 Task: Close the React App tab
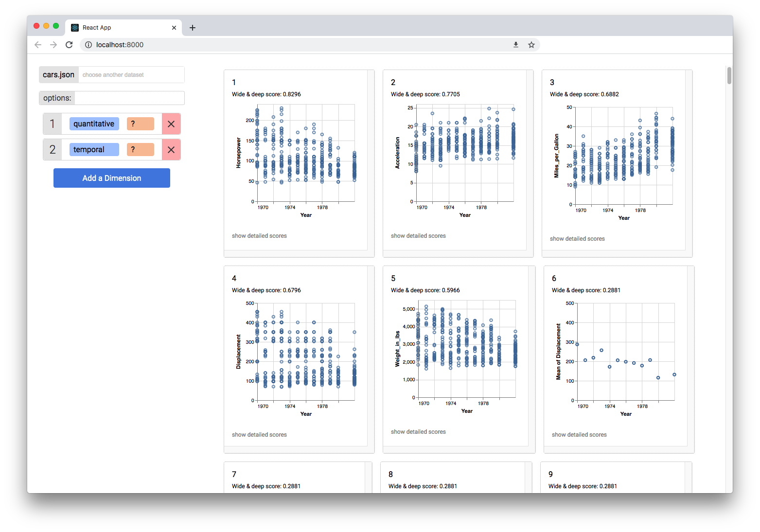[174, 28]
